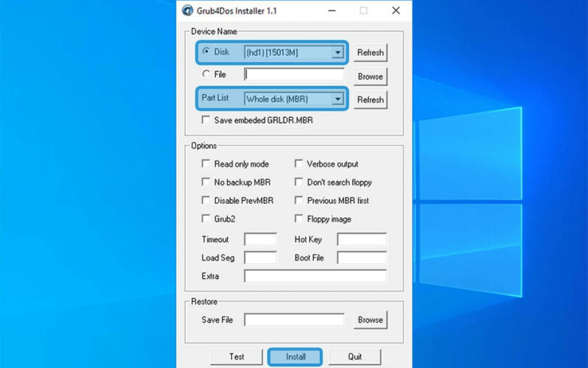Click into the File path input field
588x368 pixels.
pos(294,74)
